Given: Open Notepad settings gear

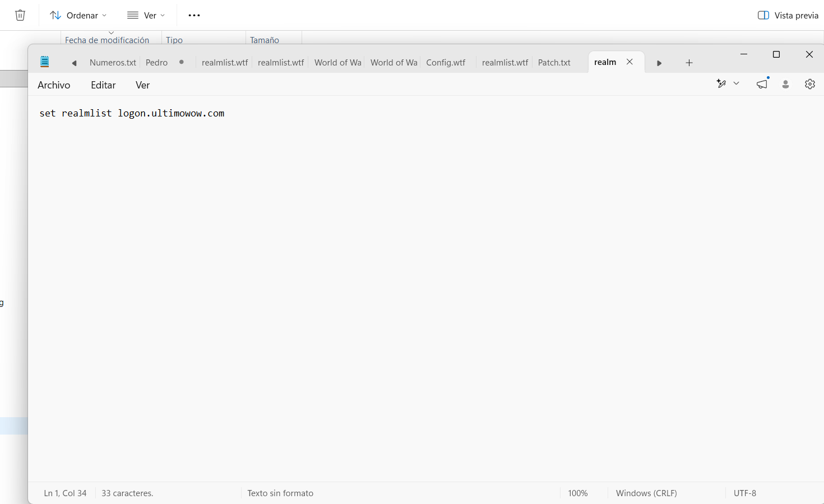Looking at the screenshot, I should click(x=810, y=84).
